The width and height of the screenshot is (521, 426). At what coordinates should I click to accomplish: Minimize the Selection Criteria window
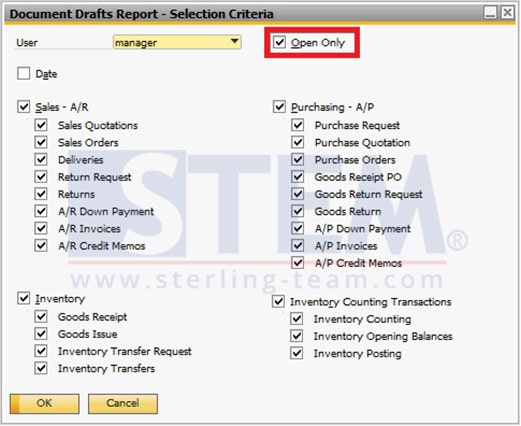490,13
